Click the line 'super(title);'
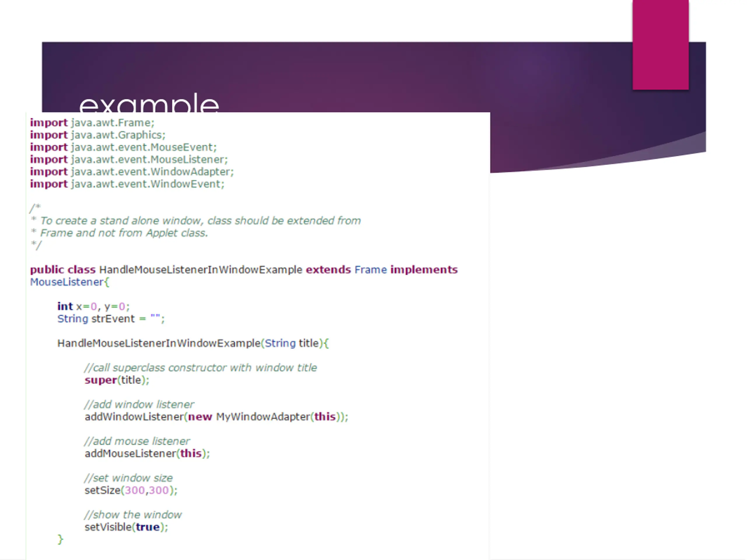Viewport: 747px width, 560px height. 117,380
